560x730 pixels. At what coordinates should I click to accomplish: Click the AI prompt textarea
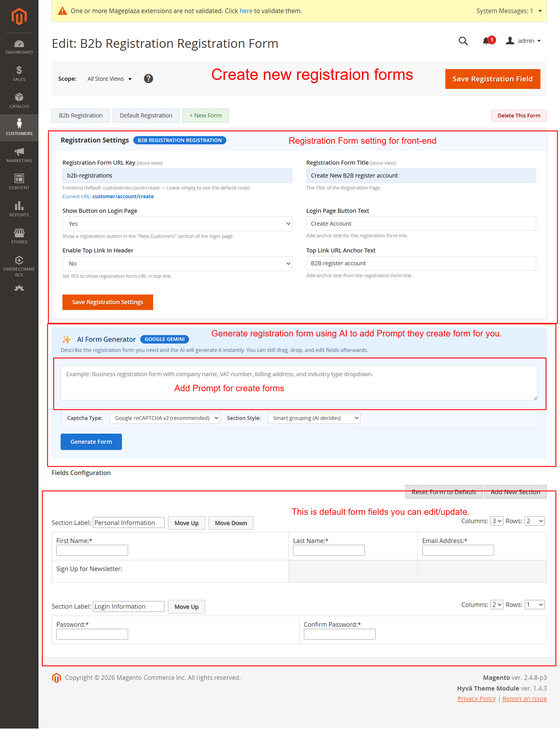coord(299,382)
